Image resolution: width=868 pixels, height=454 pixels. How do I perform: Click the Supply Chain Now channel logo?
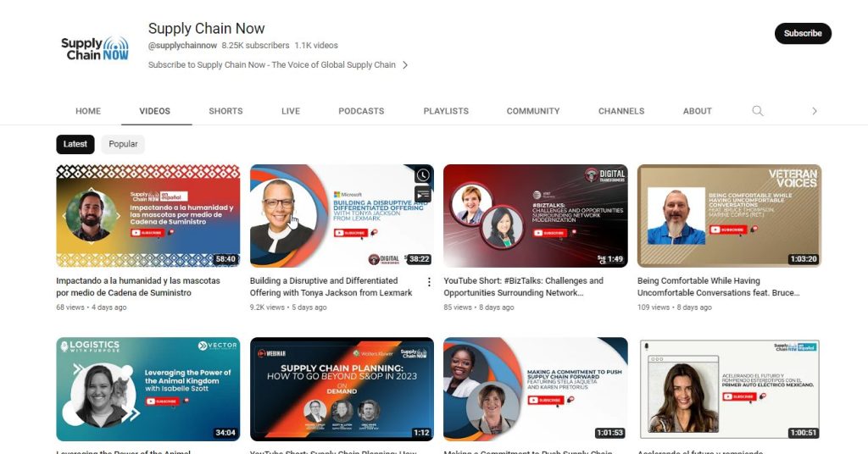(94, 49)
